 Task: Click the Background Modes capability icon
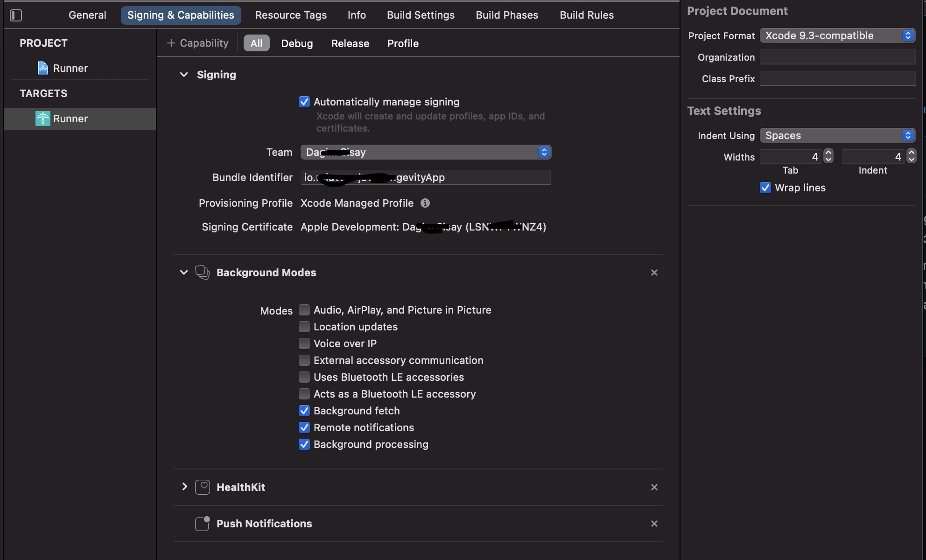click(202, 273)
